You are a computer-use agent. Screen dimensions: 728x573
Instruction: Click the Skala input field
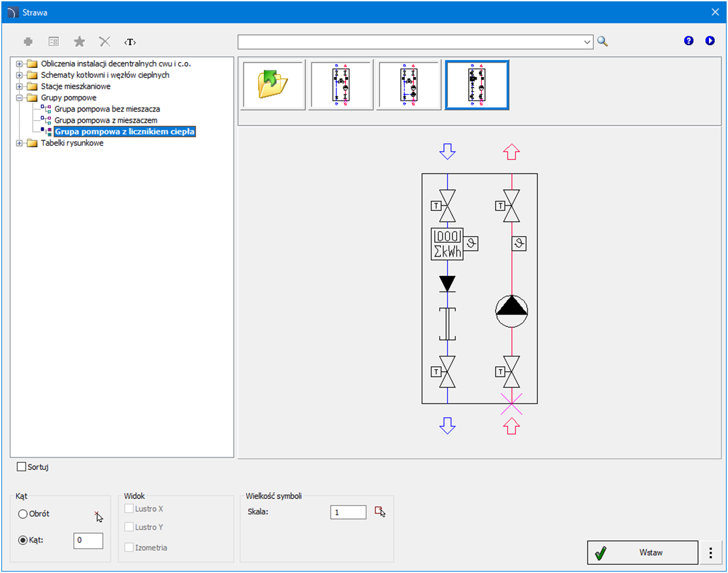coord(348,512)
